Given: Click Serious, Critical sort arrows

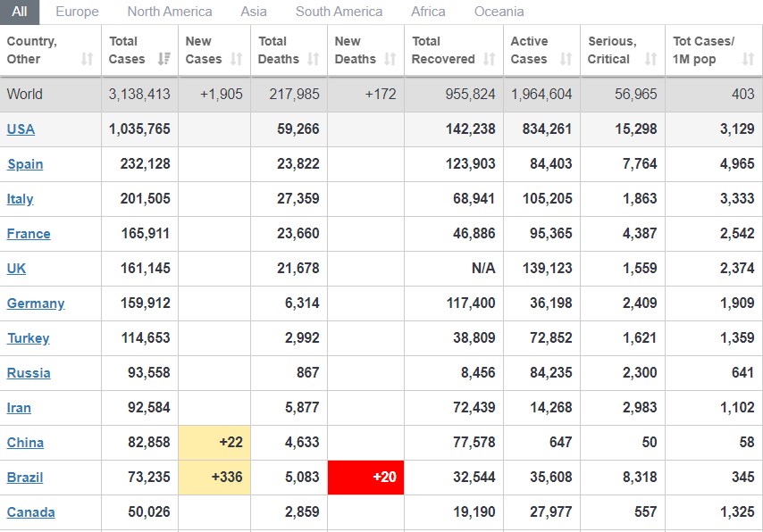Looking at the screenshot, I should pyautogui.click(x=650, y=59).
